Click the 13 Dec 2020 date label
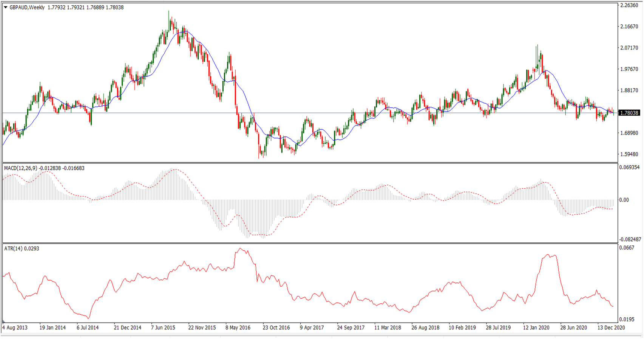644x340 pixels. (611, 328)
